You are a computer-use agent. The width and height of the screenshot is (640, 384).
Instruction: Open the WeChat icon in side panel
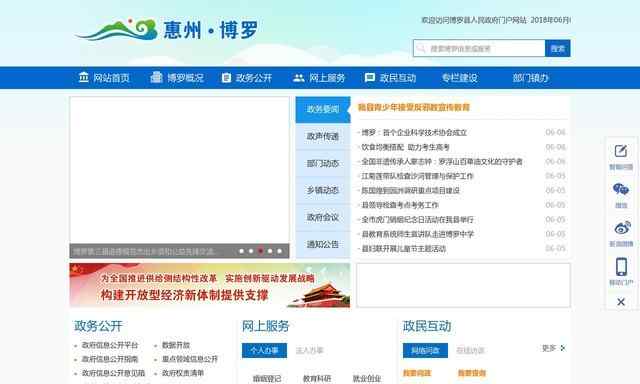coord(621,189)
